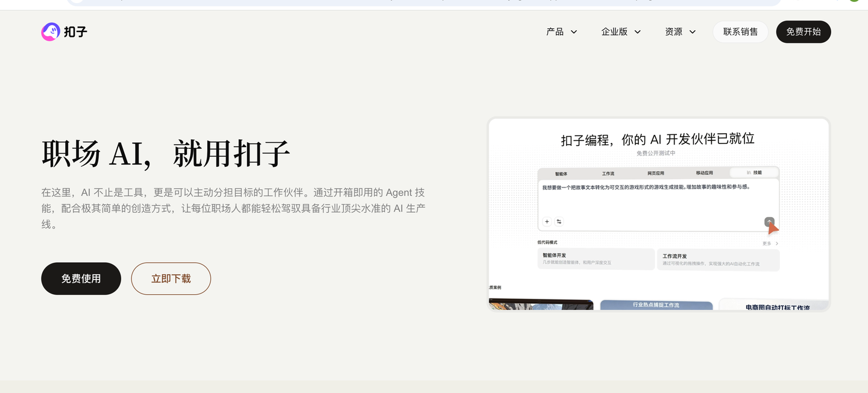The width and height of the screenshot is (868, 393).
Task: Expand the 企业版 dropdown menu
Action: pyautogui.click(x=621, y=32)
